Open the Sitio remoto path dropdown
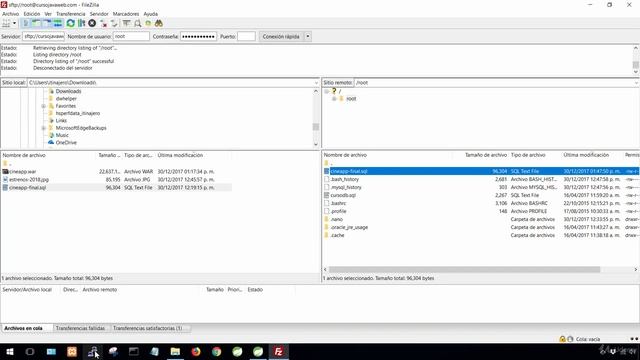This screenshot has width=640, height=360. 636,83
